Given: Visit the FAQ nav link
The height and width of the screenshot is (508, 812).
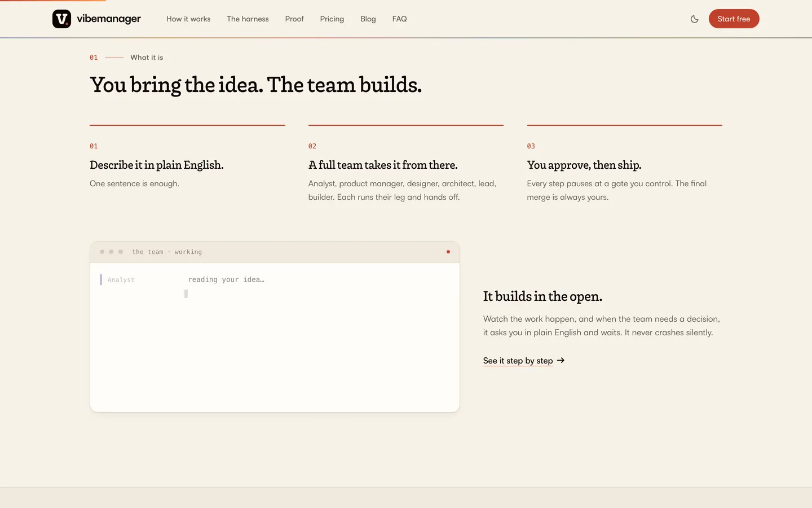Looking at the screenshot, I should [399, 19].
